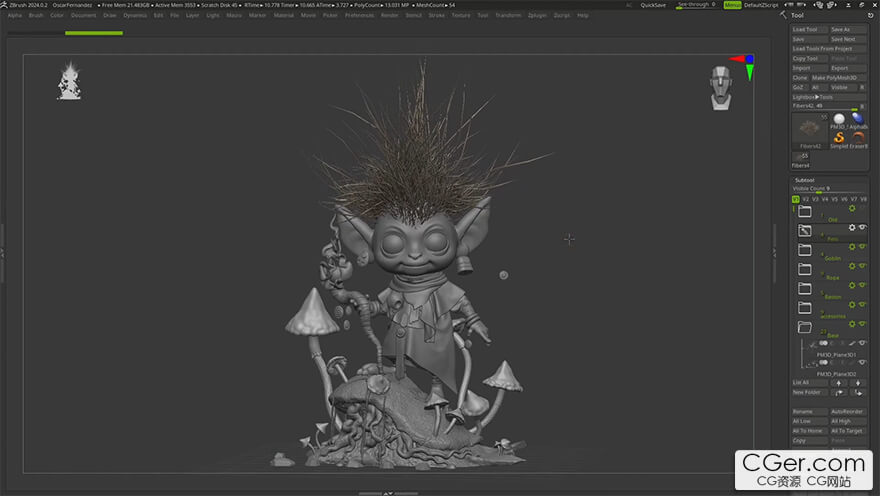Move subtool up with arrow button

[838, 383]
